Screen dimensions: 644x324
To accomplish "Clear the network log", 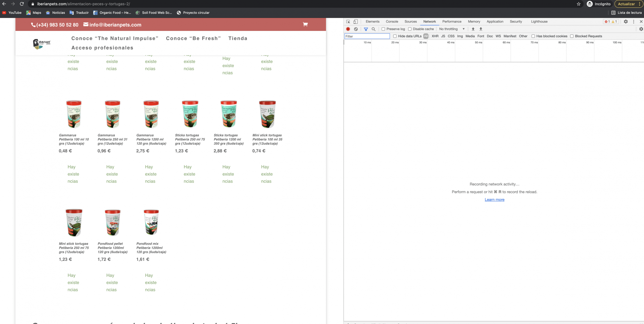I will coord(356,29).
